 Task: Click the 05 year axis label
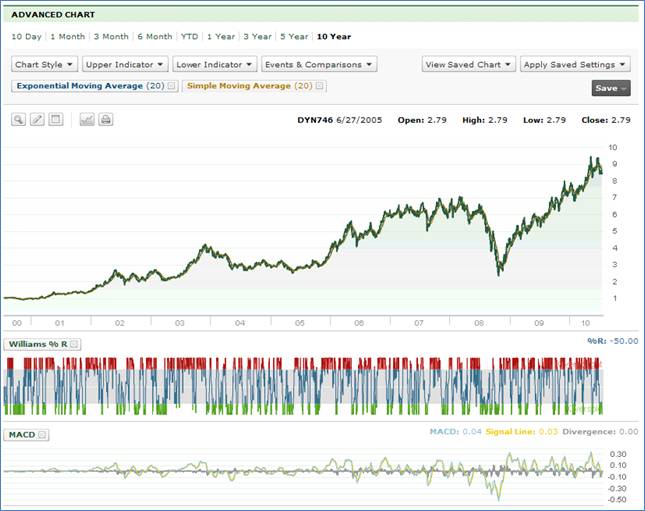300,323
